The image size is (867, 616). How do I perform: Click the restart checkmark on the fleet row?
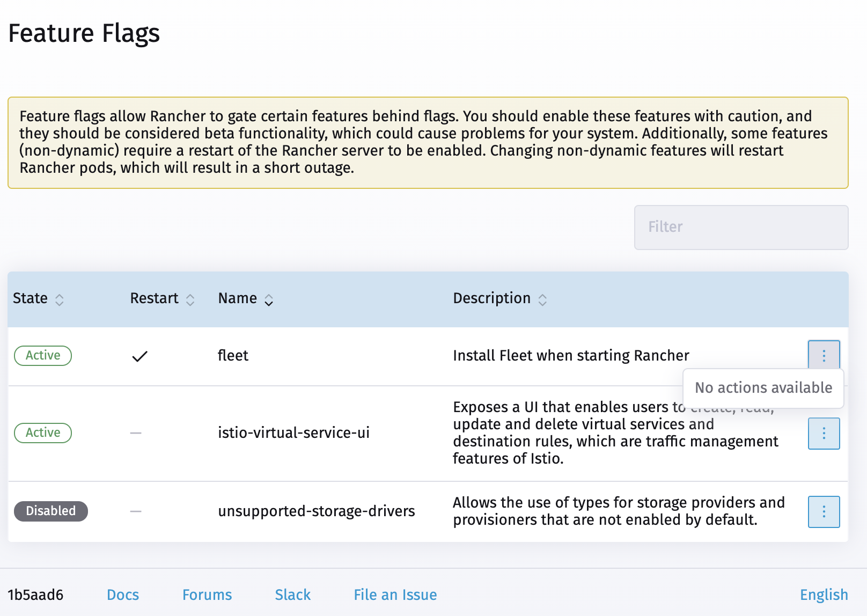(x=139, y=355)
